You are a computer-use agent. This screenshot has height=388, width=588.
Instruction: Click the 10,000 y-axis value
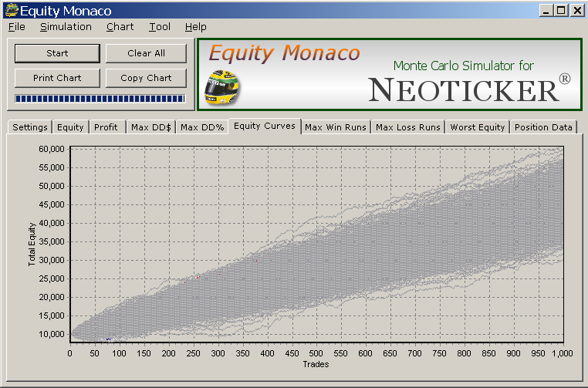click(52, 335)
